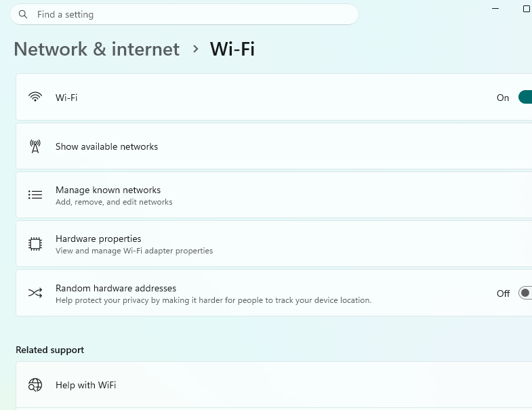The height and width of the screenshot is (410, 532).
Task: Click the Manage known networks list icon
Action: (35, 194)
